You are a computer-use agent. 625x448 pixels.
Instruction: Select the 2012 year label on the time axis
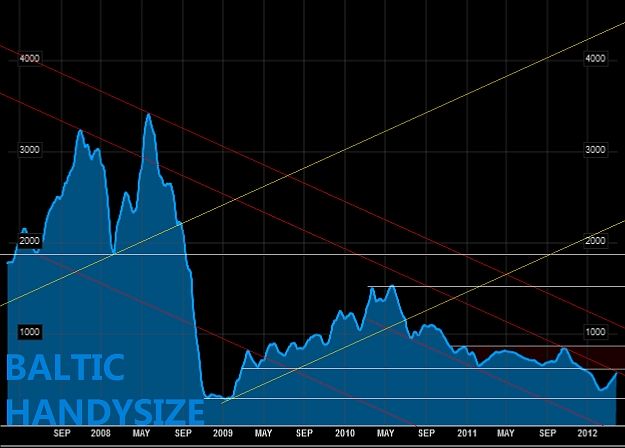(x=588, y=433)
